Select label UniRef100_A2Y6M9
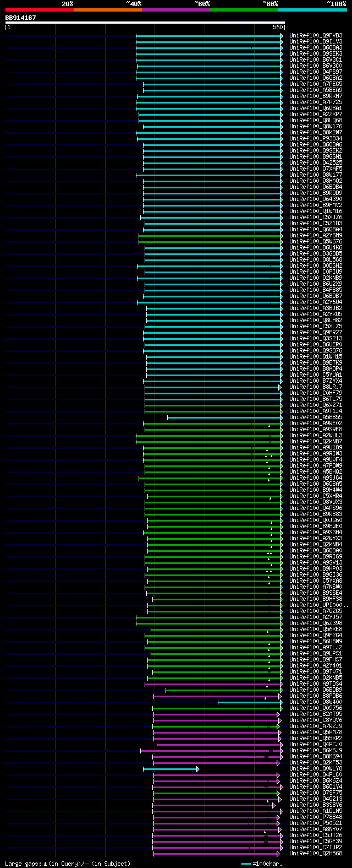This screenshot has height=868, width=352. [x=316, y=236]
